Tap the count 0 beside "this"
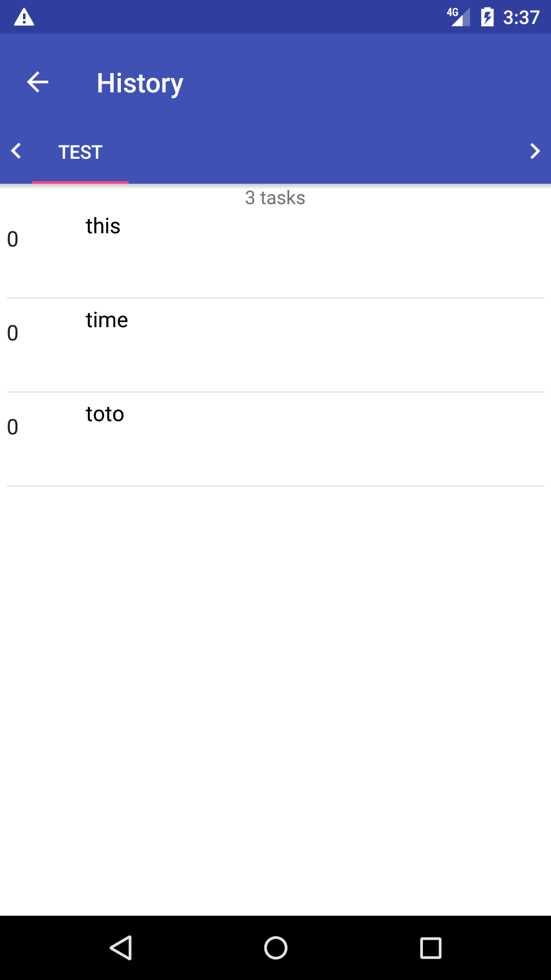The width and height of the screenshot is (551, 980). click(13, 239)
